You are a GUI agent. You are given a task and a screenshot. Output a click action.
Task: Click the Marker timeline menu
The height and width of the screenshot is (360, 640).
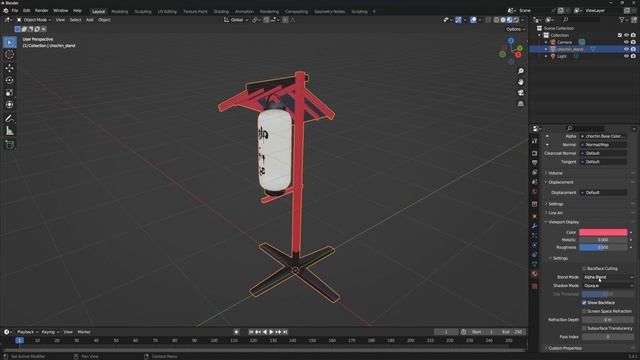click(84, 332)
